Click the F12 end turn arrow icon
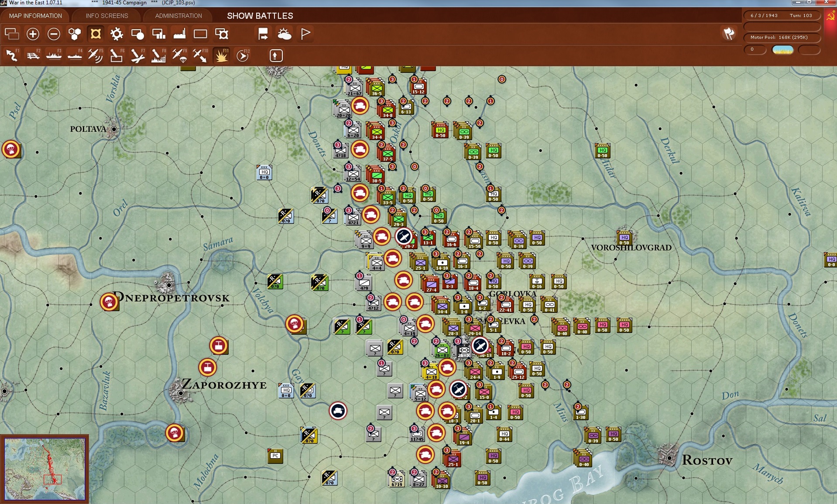The image size is (837, 504). 242,56
